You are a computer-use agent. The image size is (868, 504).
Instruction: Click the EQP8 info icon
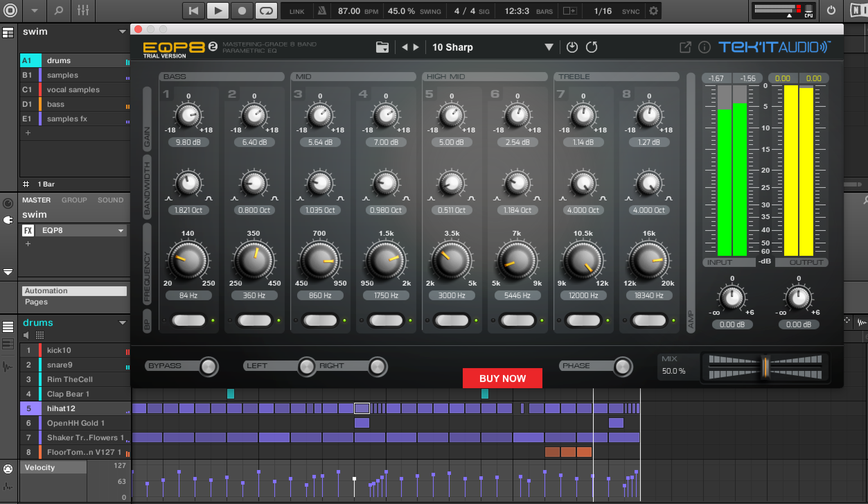point(704,47)
